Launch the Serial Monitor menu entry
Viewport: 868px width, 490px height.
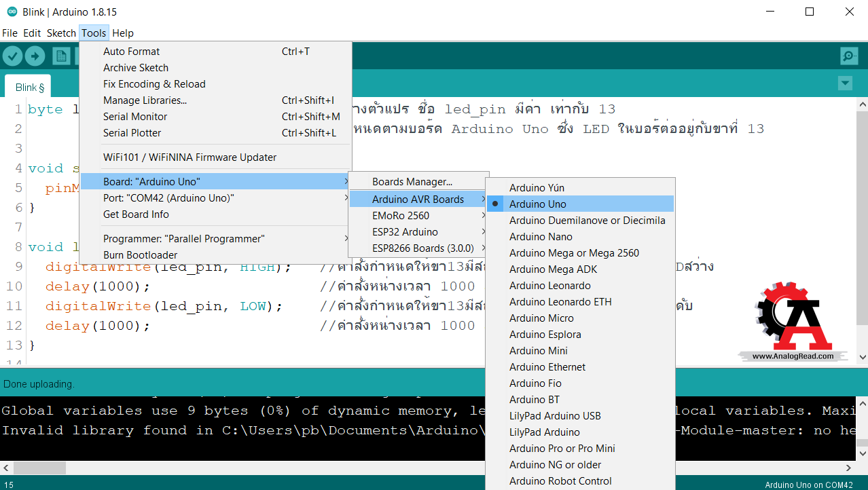(216, 117)
